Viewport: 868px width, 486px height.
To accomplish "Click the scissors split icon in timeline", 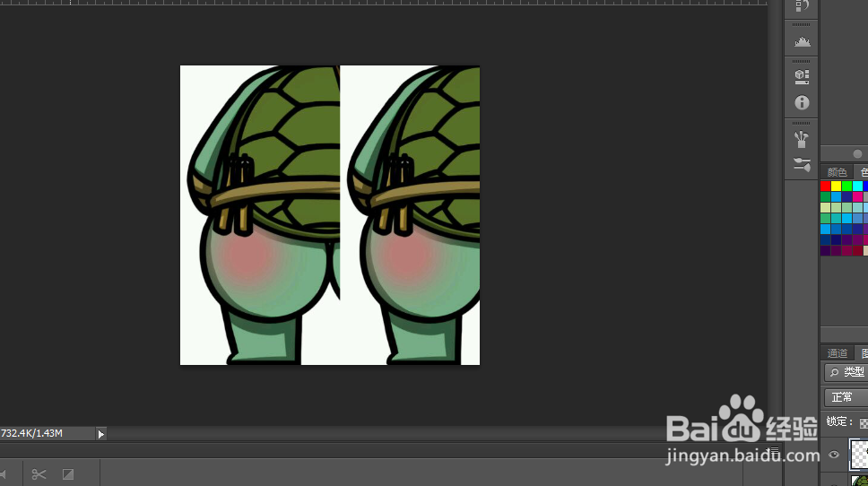I will 39,474.
